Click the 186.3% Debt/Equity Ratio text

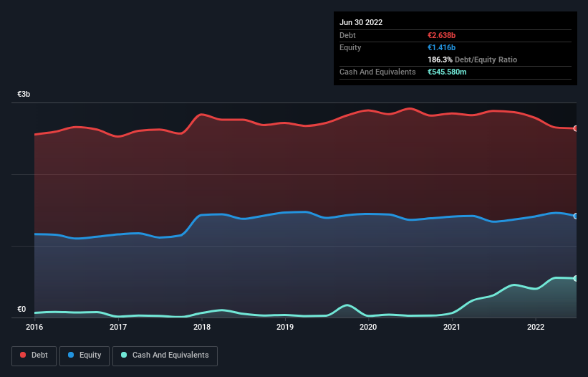point(473,59)
